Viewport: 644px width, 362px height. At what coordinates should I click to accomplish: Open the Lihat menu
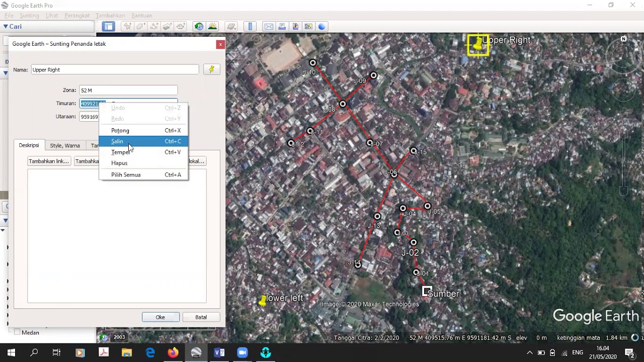coord(52,16)
